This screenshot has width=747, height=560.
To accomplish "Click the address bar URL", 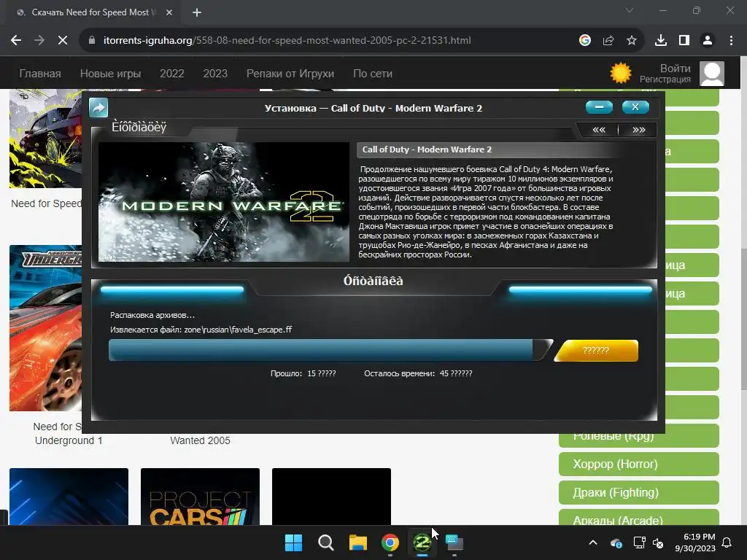I will pos(287,41).
